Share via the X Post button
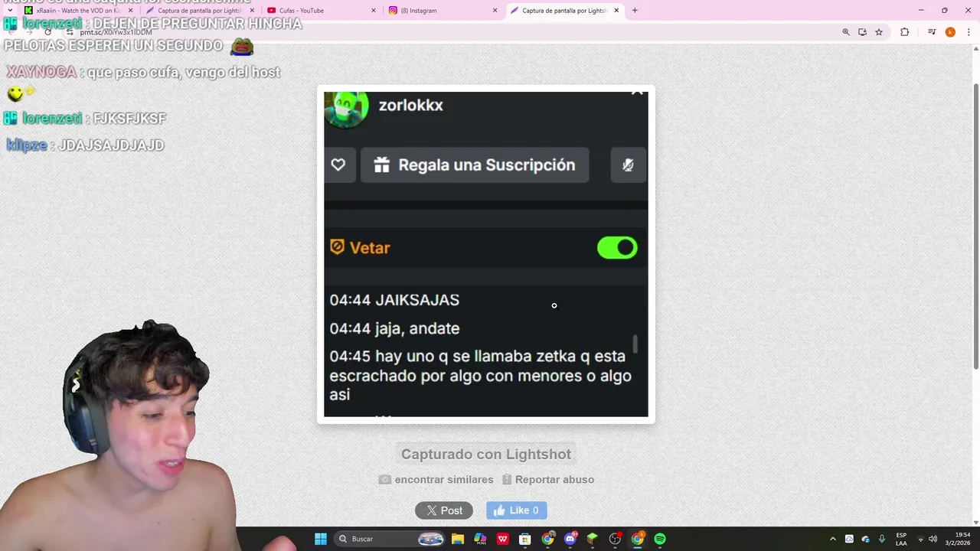This screenshot has width=980, height=551. (x=444, y=510)
